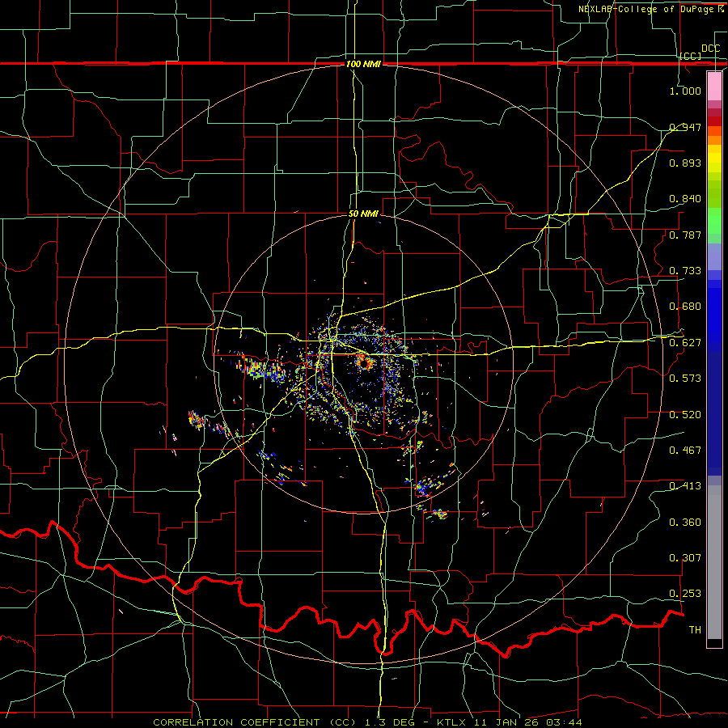Viewport: 728px width, 728px height.
Task: Select the pink swatch of the color bar
Action: click(714, 87)
